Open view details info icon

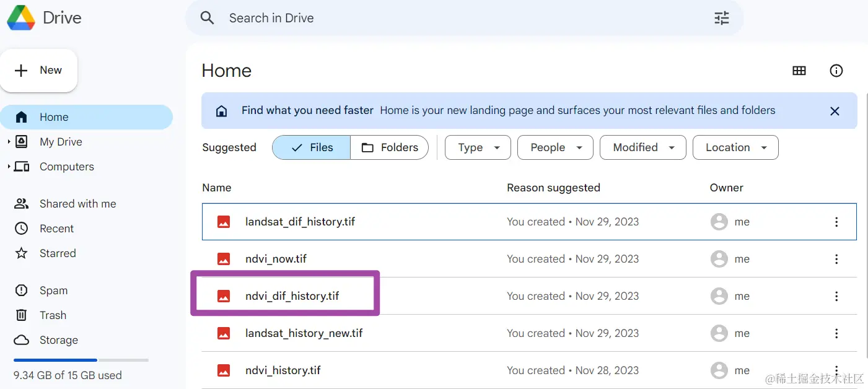tap(836, 71)
